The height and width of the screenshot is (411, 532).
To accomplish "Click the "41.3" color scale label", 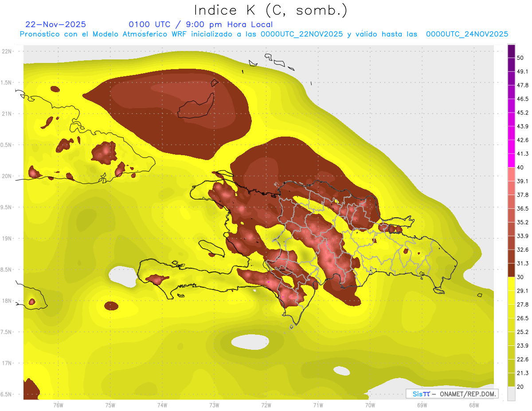I will tap(523, 154).
